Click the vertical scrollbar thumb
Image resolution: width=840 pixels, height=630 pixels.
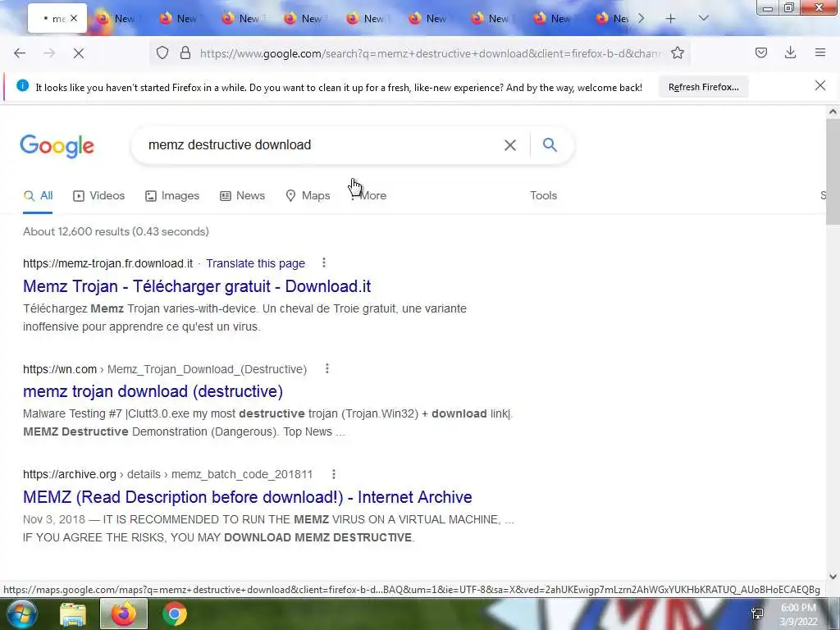(833, 172)
